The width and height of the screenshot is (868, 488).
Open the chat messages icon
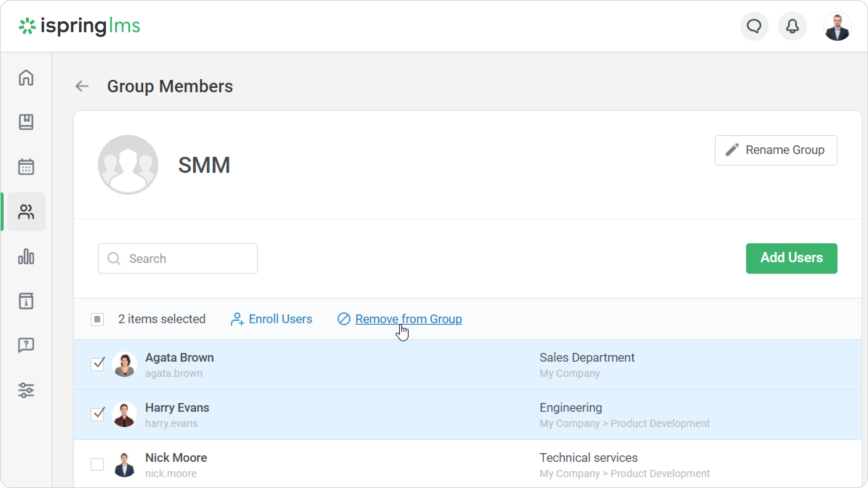click(754, 26)
